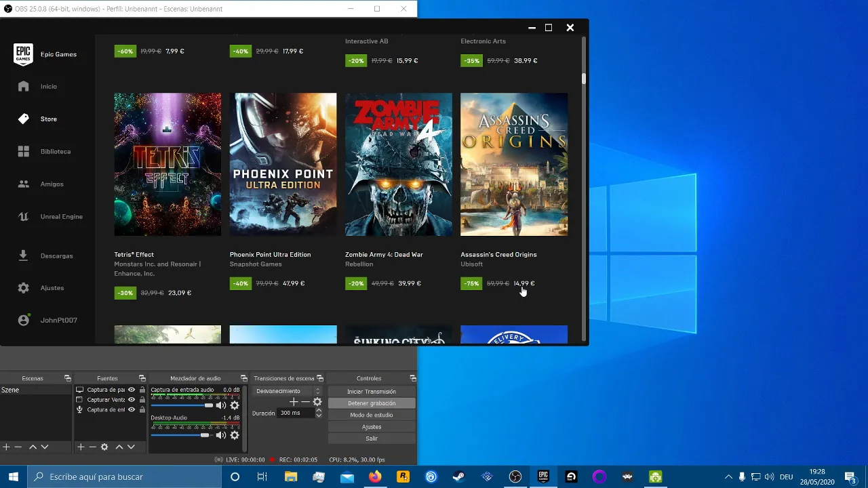Screen dimensions: 868x488
Task: Remove selected source in Fuentes
Action: (x=92, y=447)
